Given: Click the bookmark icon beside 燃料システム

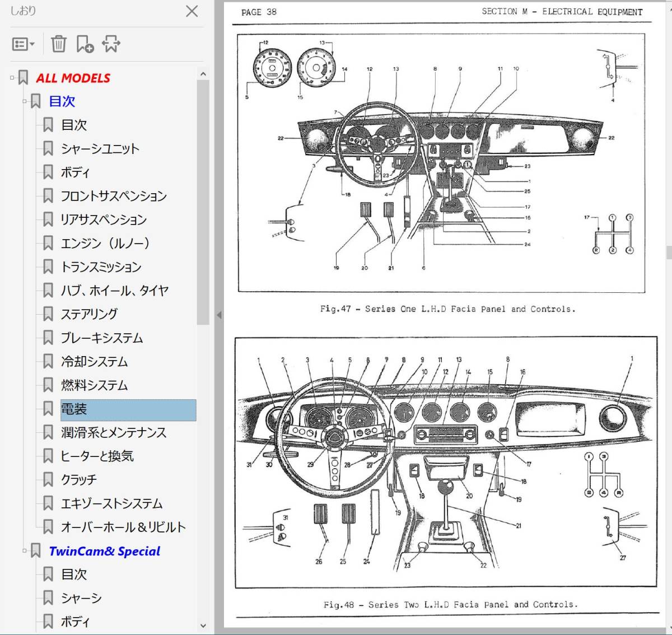Looking at the screenshot, I should click(x=48, y=385).
